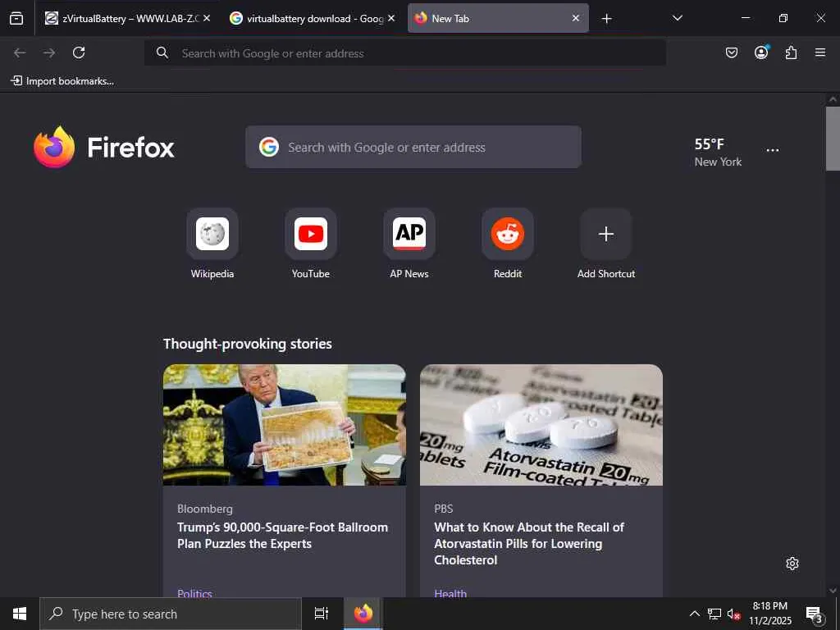Image resolution: width=840 pixels, height=630 pixels.
Task: Open Trump ballroom story thumbnail image
Action: point(285,425)
